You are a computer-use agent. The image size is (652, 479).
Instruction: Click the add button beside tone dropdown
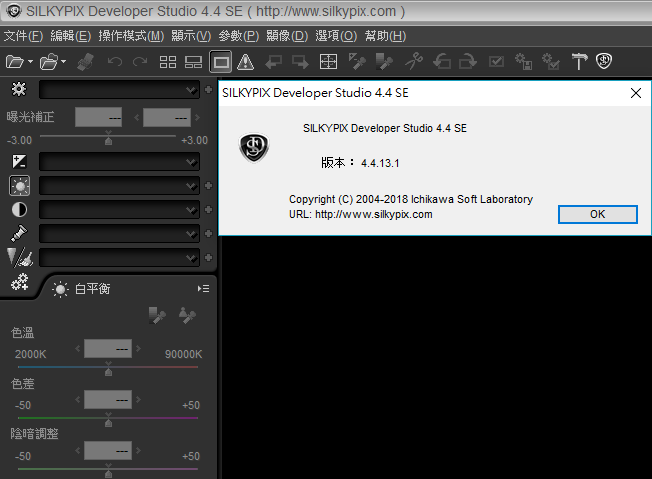click(209, 210)
